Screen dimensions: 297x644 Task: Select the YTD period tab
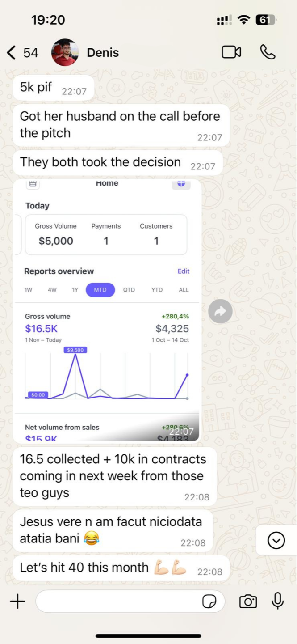point(157,290)
